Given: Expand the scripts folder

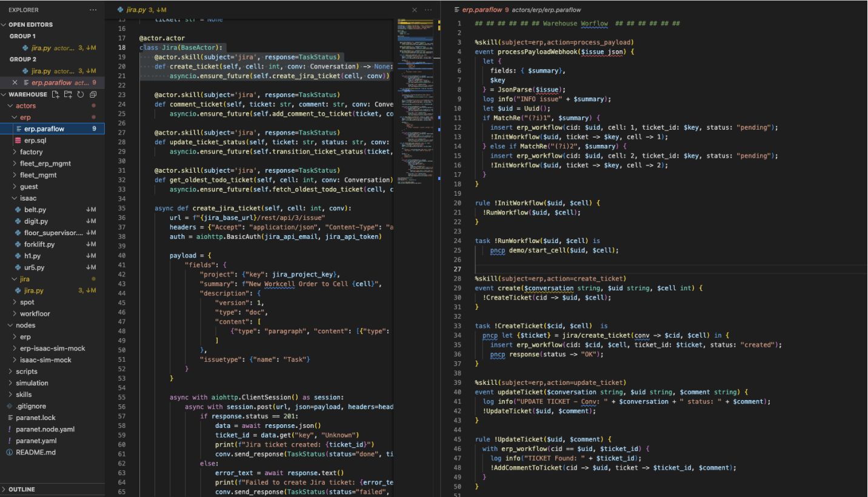Looking at the screenshot, I should point(10,372).
